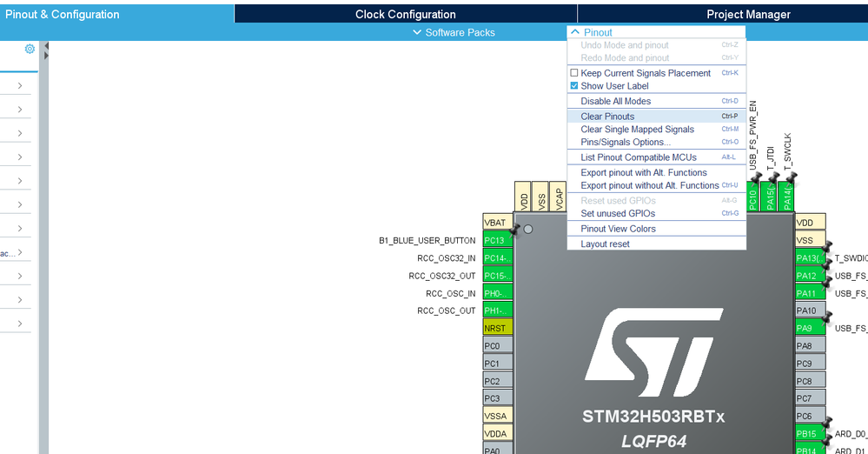Screen dimensions: 868x454
Task: Select Clear Pinouts from Pinout menu
Action: point(657,117)
